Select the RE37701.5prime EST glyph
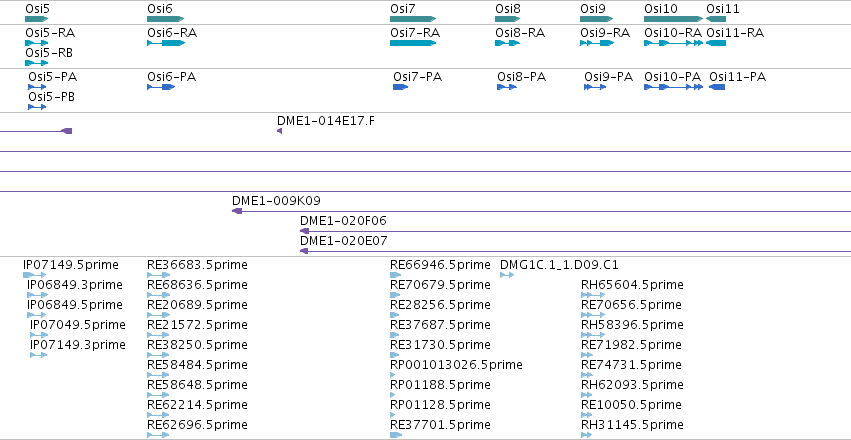851x440 pixels. pos(396,435)
